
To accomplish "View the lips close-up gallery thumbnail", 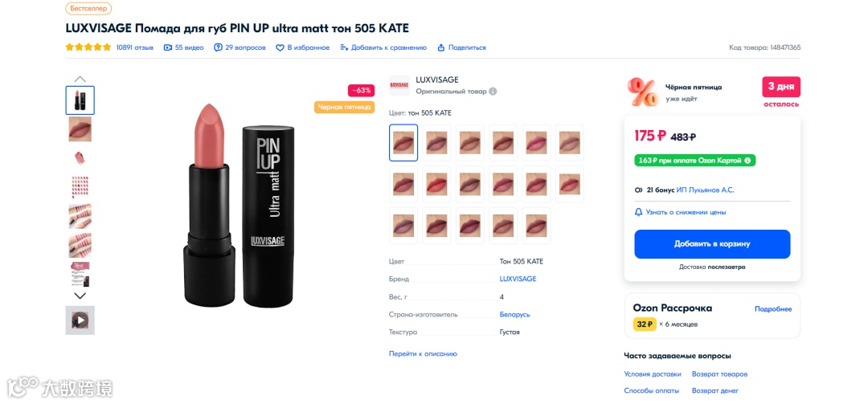I will tap(80, 129).
